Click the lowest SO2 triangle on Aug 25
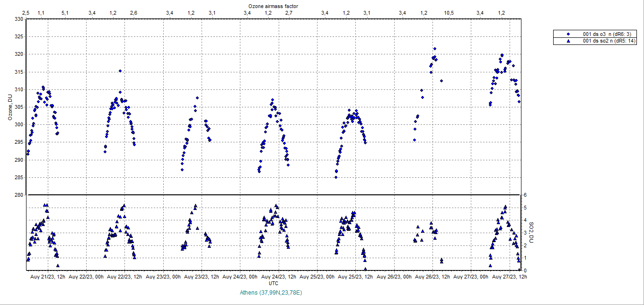This screenshot has height=305, width=644. [x=365, y=269]
